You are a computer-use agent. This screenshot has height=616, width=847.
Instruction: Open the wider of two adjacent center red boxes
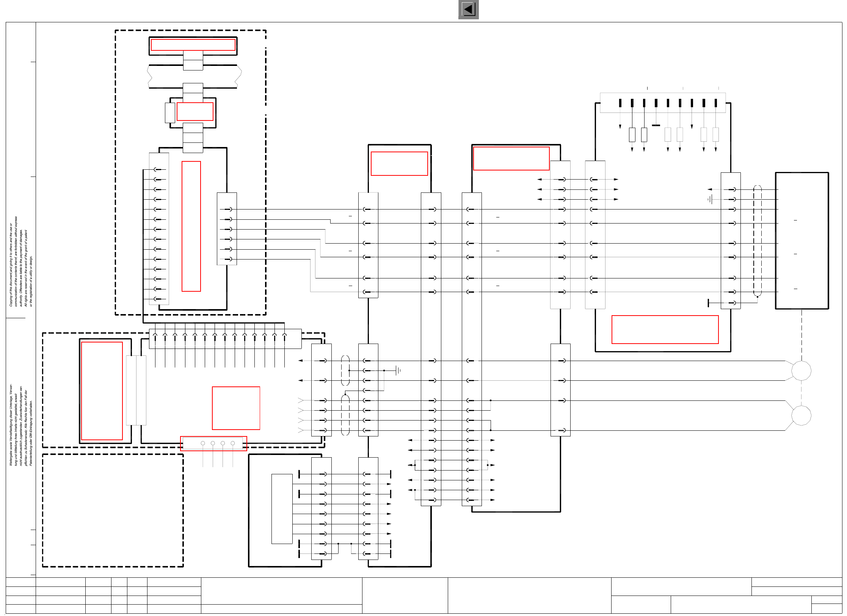(x=511, y=159)
